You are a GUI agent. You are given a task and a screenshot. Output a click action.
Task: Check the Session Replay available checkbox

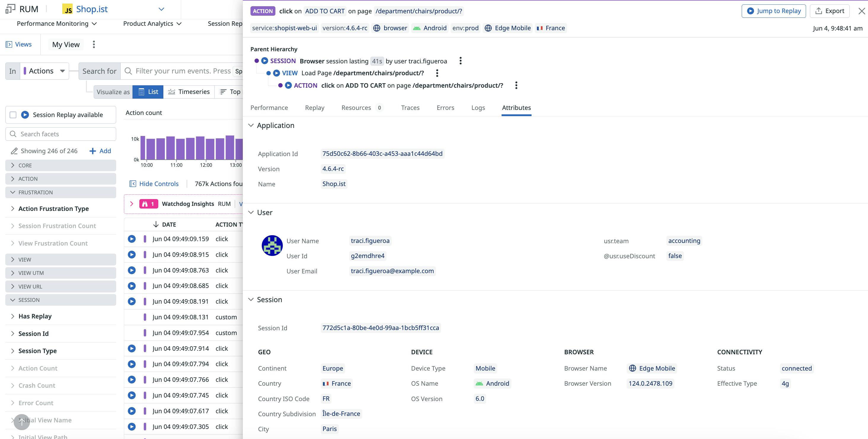point(12,114)
